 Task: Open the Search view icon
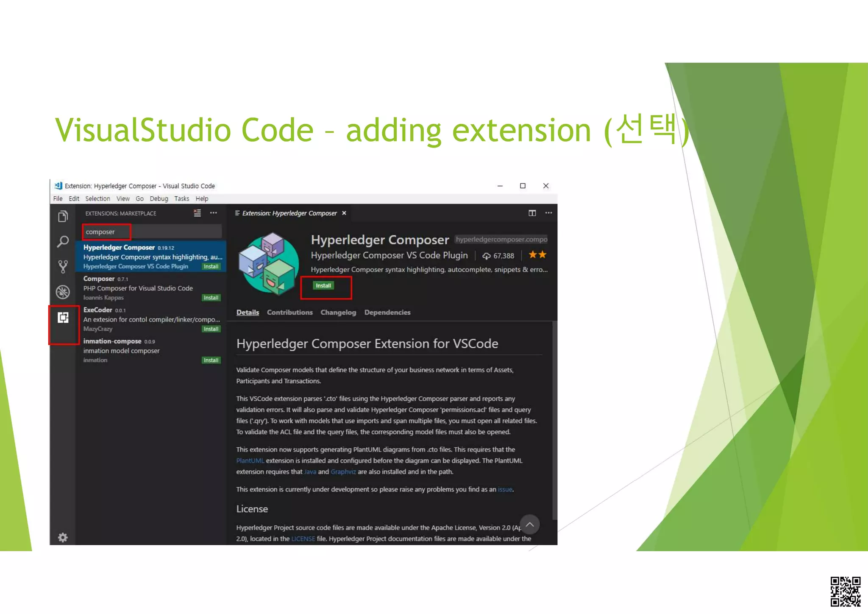(63, 242)
